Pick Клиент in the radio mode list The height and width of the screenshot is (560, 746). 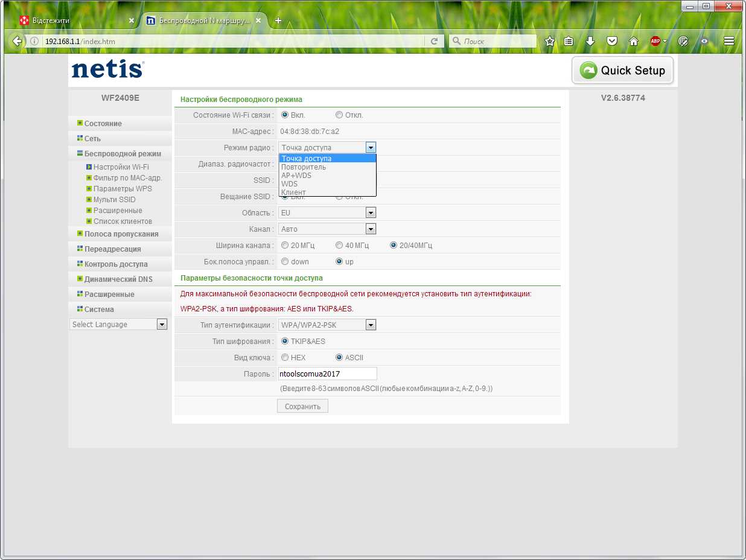(x=327, y=192)
